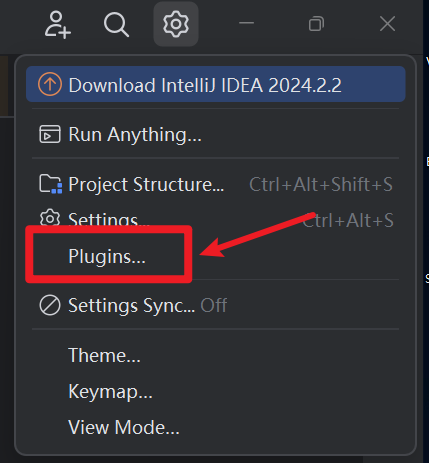The width and height of the screenshot is (429, 463).
Task: Click the Project Structure folder icon
Action: 50,184
